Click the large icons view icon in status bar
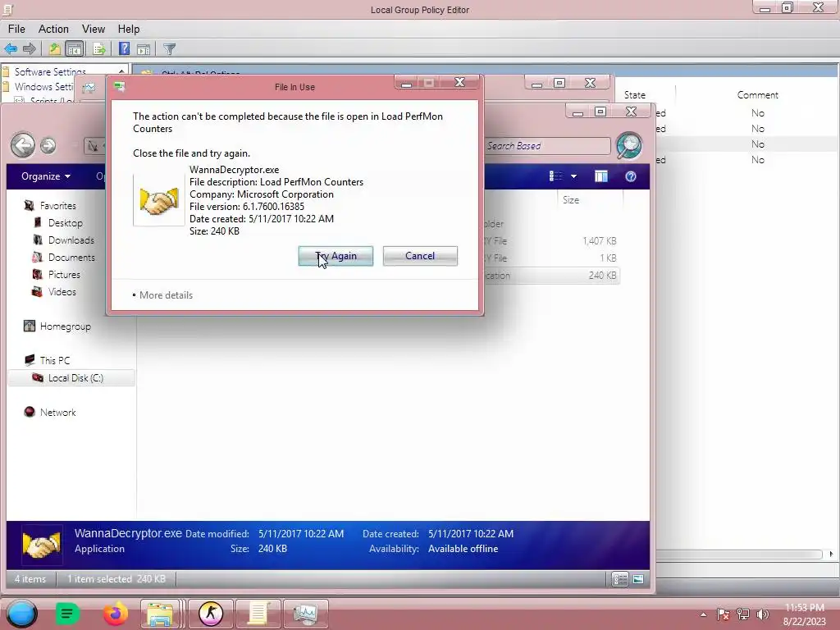Image resolution: width=840 pixels, height=630 pixels. [638, 579]
